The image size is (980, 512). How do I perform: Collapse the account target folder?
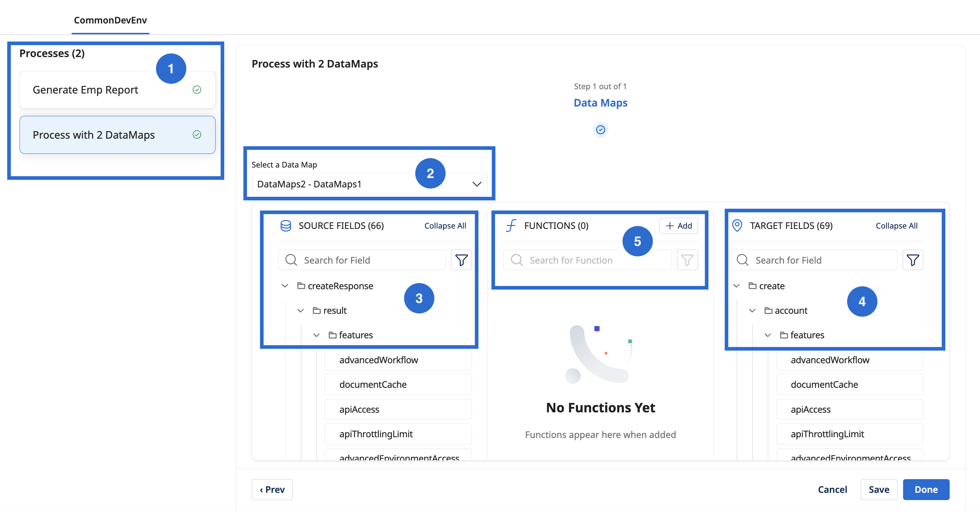(x=752, y=311)
